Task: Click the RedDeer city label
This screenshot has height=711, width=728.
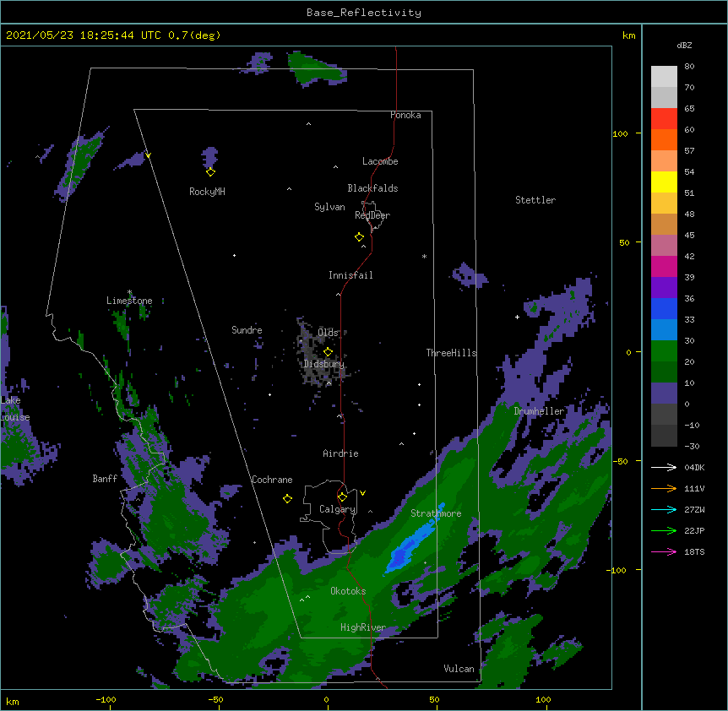Action: 372,215
